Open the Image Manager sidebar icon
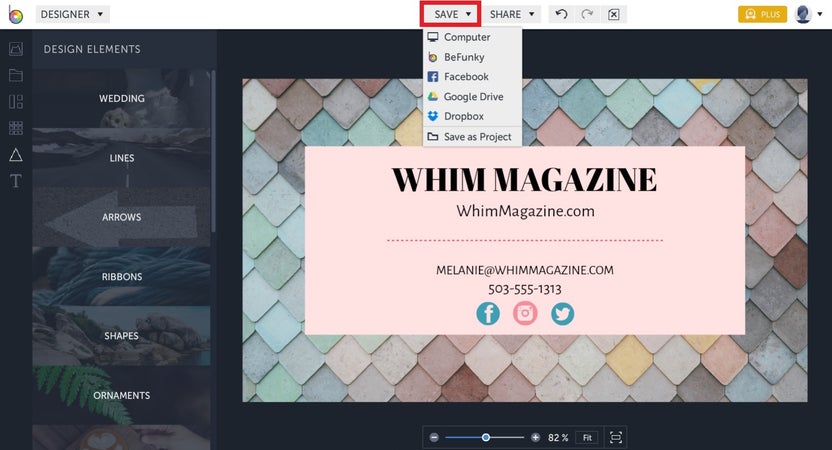Screen dimensions: 832x450 coord(16,49)
